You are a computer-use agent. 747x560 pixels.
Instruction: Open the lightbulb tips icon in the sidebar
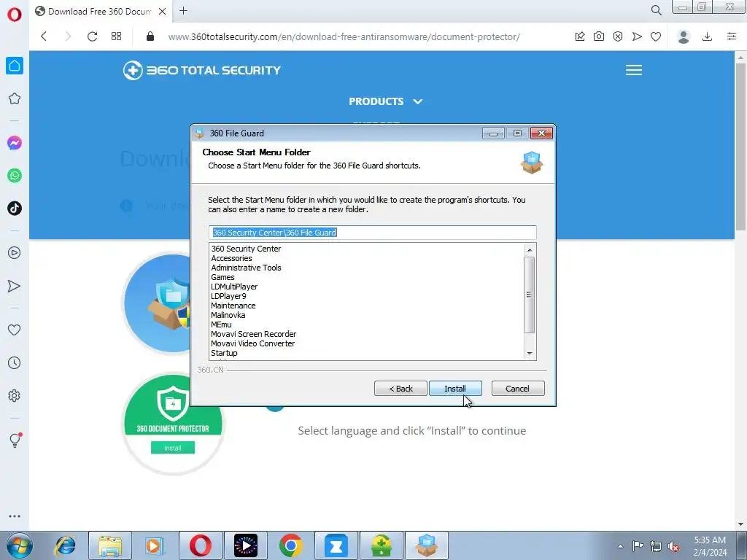[x=15, y=440]
